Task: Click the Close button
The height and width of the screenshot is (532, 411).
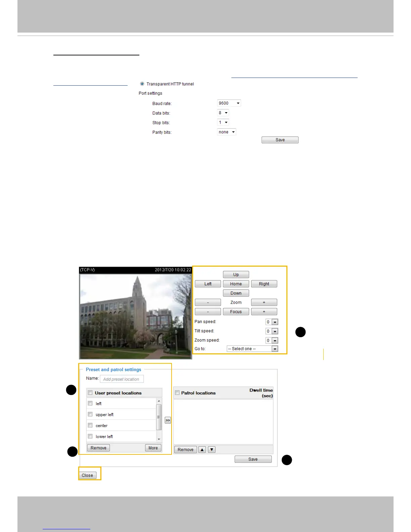Action: [87, 475]
